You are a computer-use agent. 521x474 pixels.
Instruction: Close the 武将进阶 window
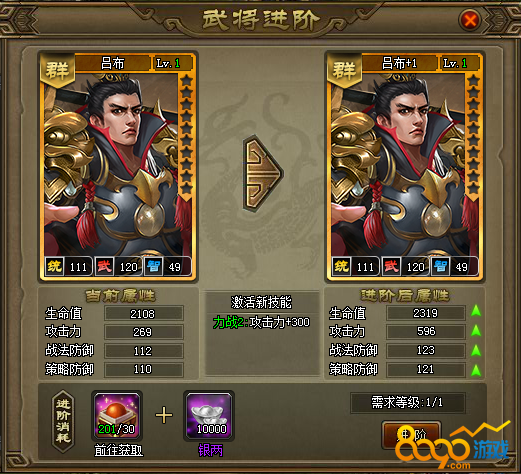click(x=470, y=20)
